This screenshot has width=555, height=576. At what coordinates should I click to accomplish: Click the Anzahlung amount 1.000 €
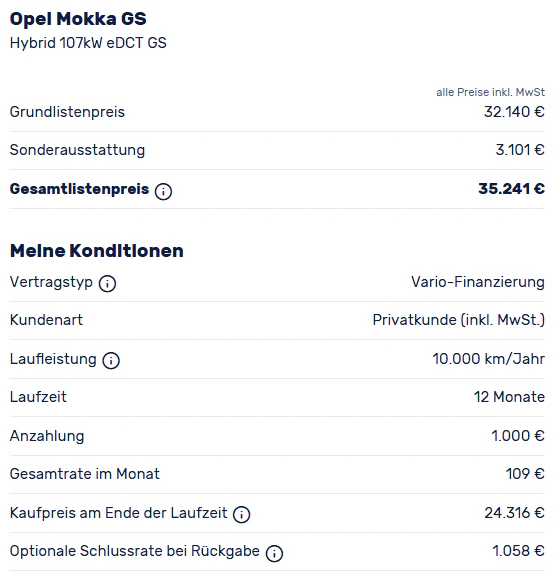pyautogui.click(x=518, y=436)
